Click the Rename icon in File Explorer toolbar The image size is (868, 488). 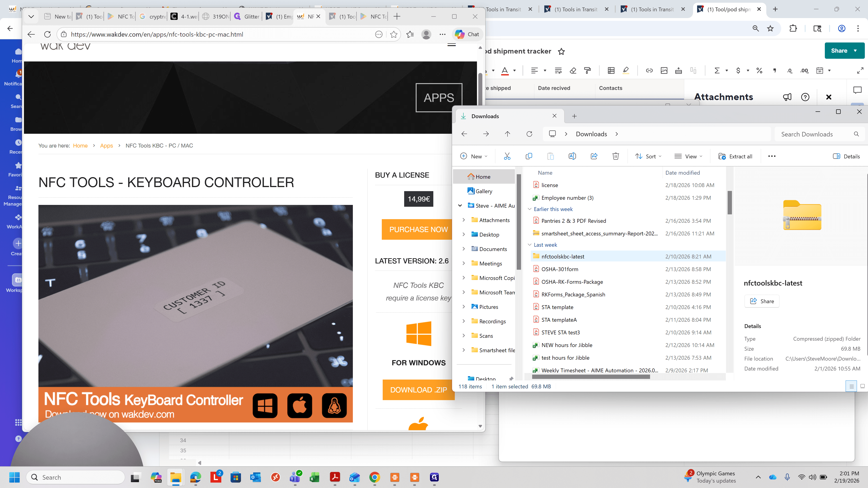572,156
